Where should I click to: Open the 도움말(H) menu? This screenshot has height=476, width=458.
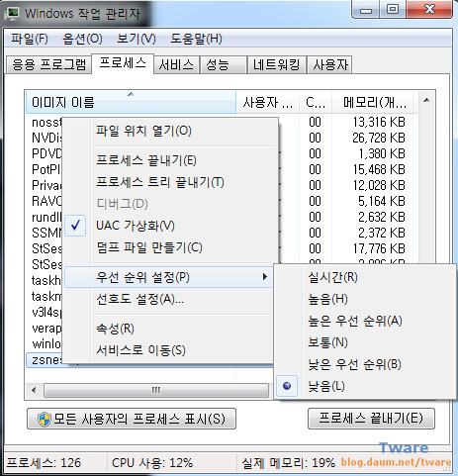(x=196, y=39)
